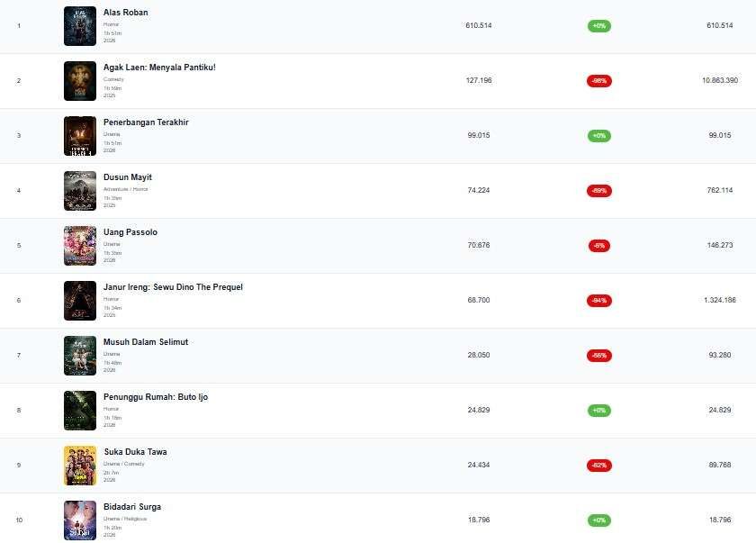Image resolution: width=756 pixels, height=543 pixels.
Task: Open the Alas Roban movie poster
Action: coord(79,26)
